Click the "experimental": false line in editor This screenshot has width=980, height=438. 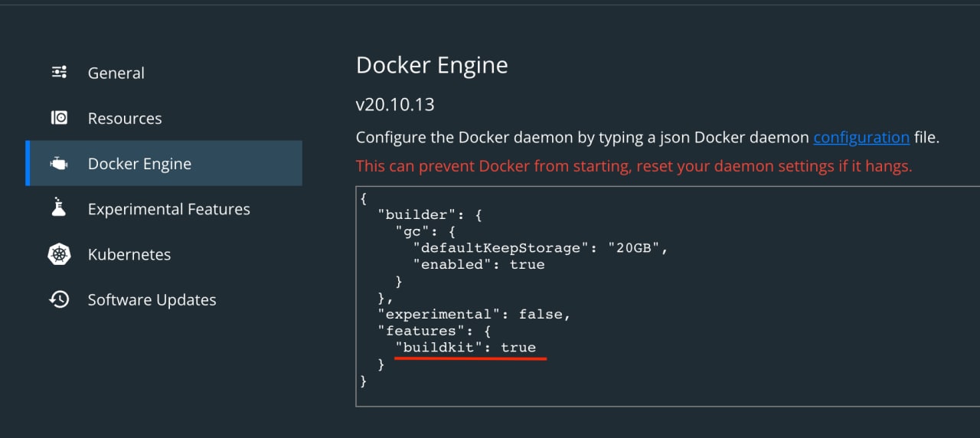click(475, 314)
